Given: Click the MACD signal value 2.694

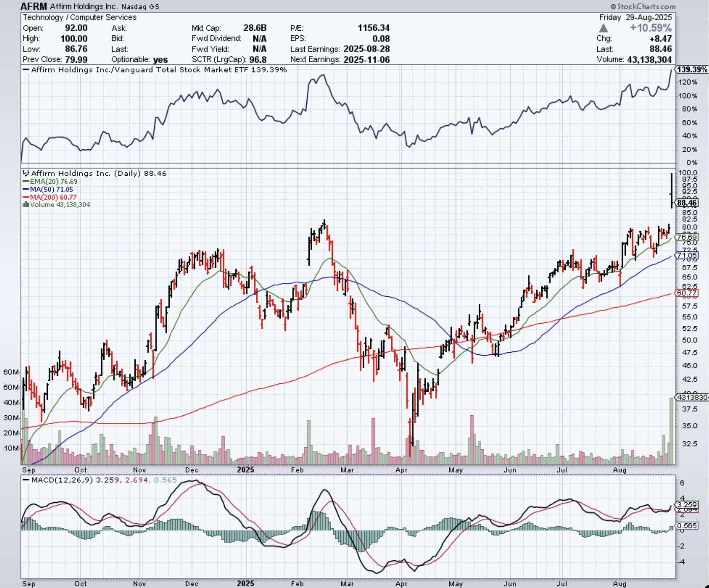Looking at the screenshot, I should pos(136,480).
